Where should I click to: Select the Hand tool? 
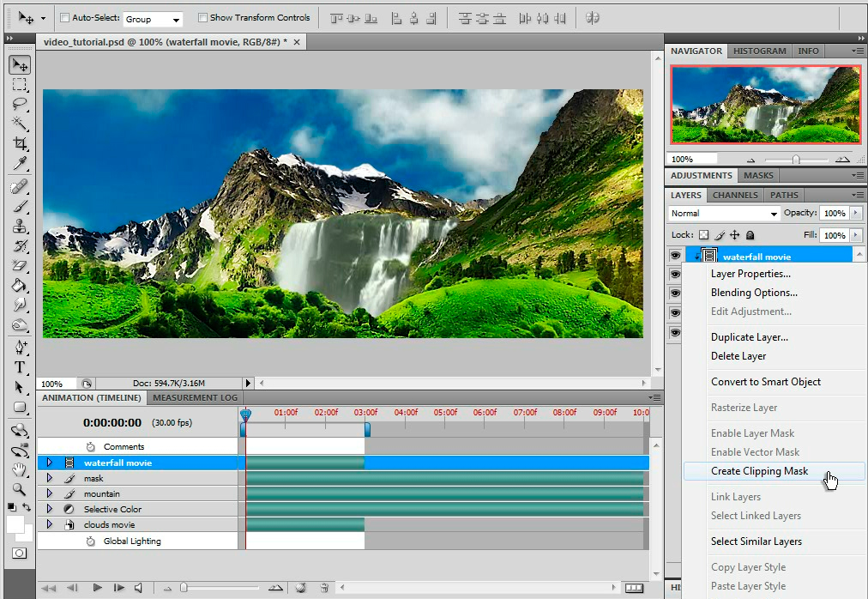[x=20, y=470]
